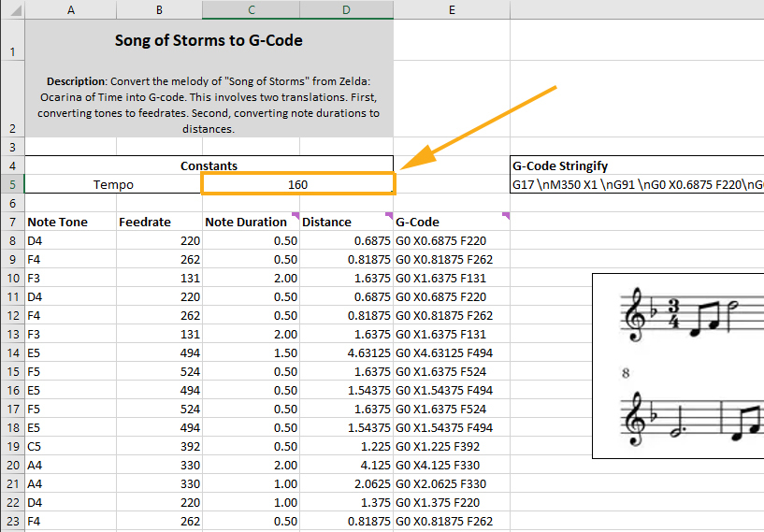This screenshot has height=532, width=764.
Task: Select Note Duration 2.00 in row 10
Action: (251, 278)
